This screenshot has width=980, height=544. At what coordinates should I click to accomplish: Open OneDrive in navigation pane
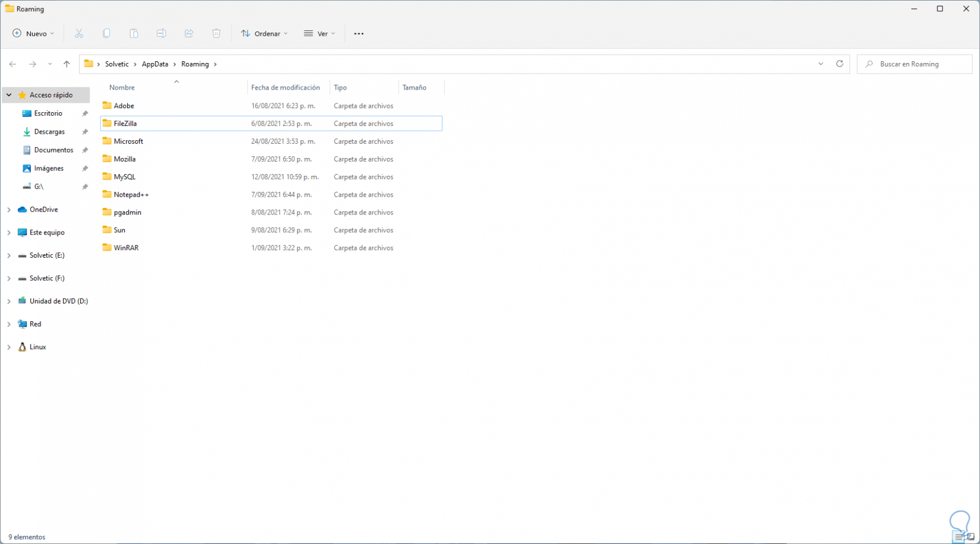(44, 210)
